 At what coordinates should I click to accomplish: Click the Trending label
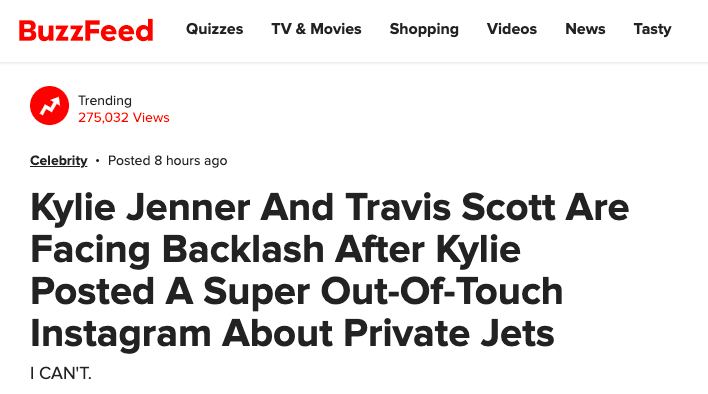(105, 100)
